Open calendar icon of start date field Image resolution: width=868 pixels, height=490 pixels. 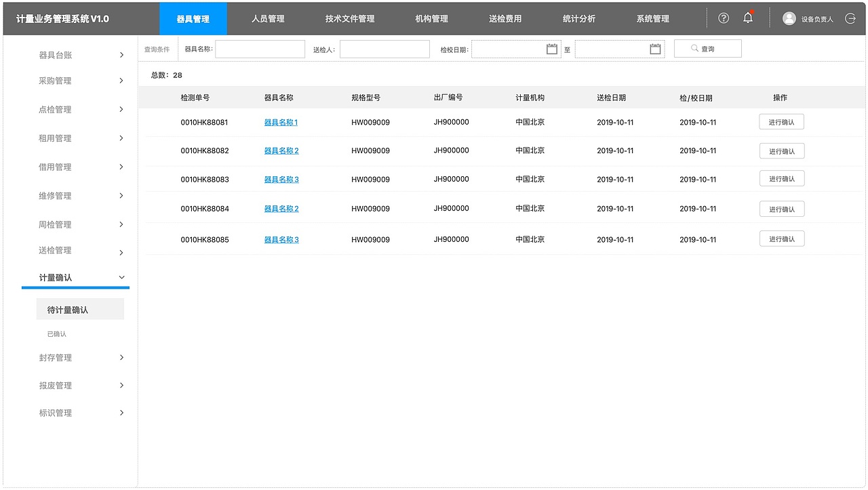click(552, 49)
